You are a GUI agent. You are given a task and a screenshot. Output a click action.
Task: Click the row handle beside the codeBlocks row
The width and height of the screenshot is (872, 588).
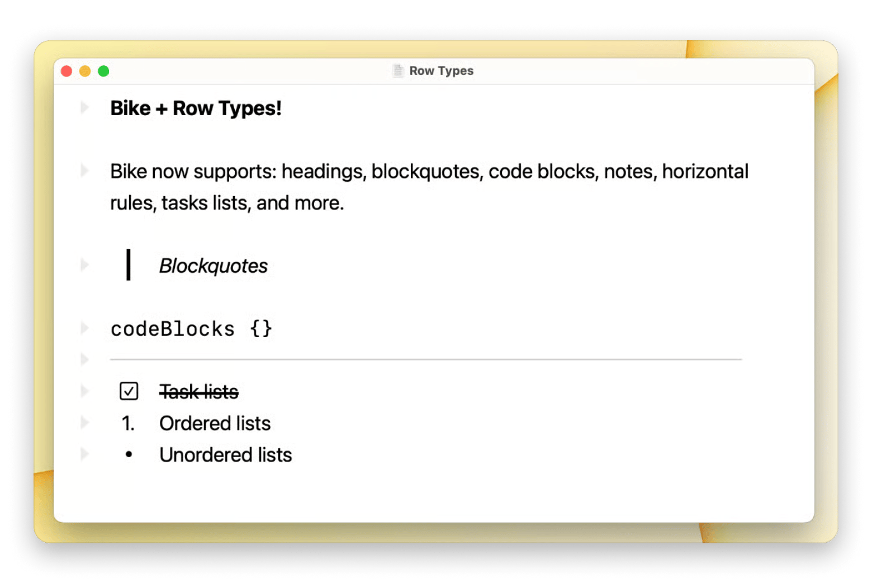tap(85, 329)
